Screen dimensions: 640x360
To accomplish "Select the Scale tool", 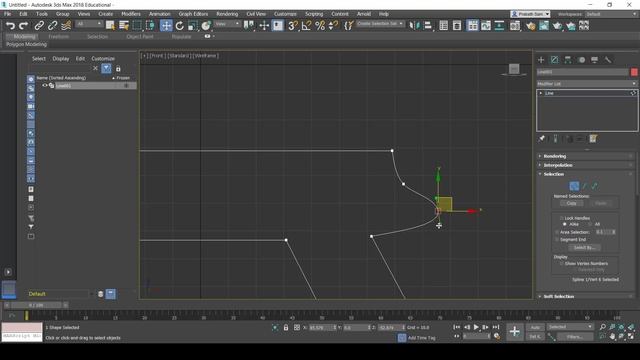I will (x=193, y=26).
